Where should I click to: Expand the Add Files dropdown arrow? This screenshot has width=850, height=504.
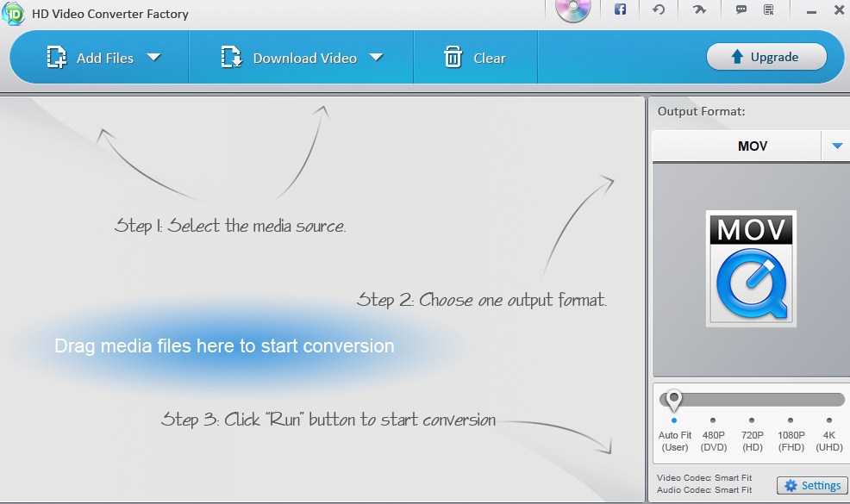pos(154,57)
